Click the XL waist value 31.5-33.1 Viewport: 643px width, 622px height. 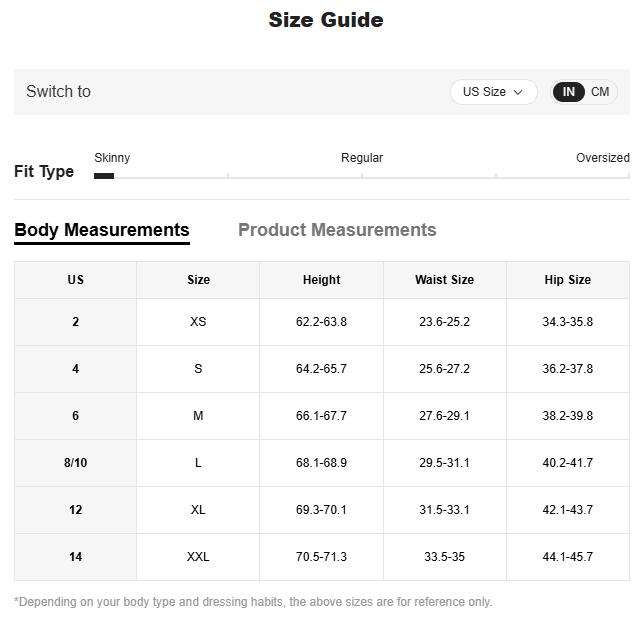[444, 510]
